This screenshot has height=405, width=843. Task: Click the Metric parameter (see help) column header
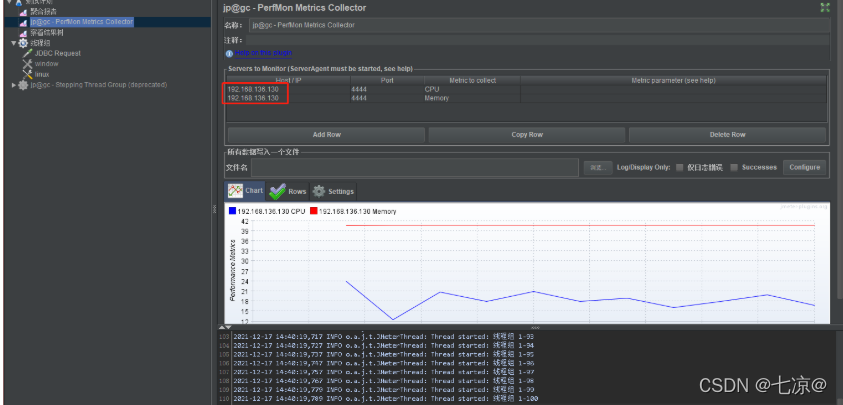(x=673, y=80)
